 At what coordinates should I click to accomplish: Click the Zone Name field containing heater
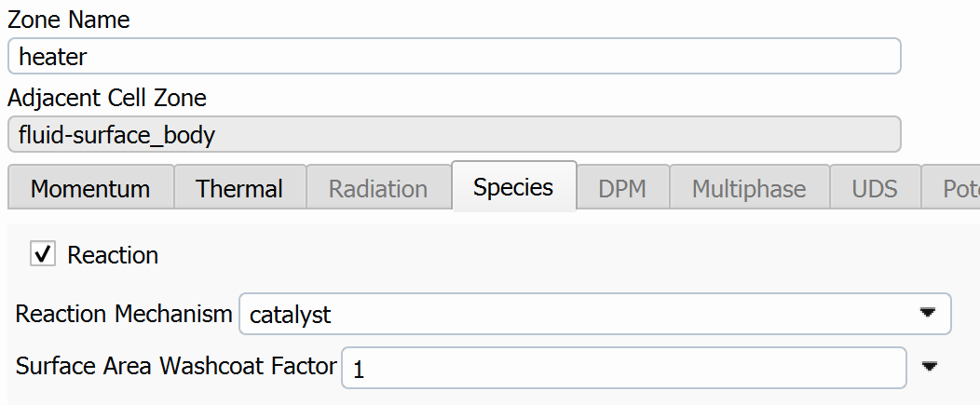tap(454, 56)
